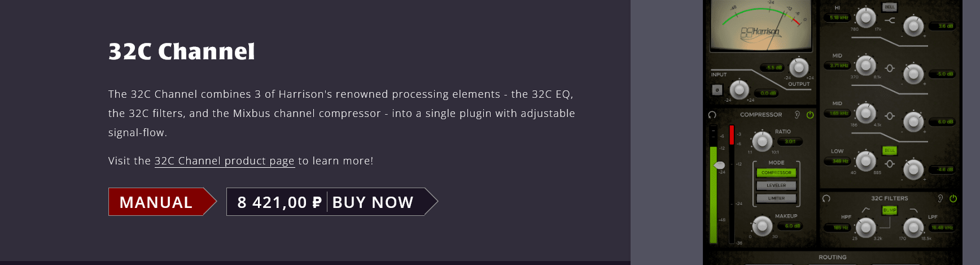
Task: Click the high-pass filter shape icon
Action: click(866, 210)
